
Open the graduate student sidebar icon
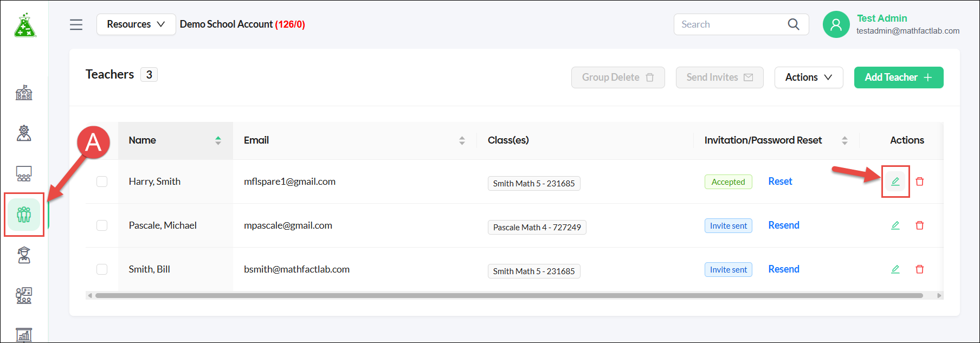(24, 255)
